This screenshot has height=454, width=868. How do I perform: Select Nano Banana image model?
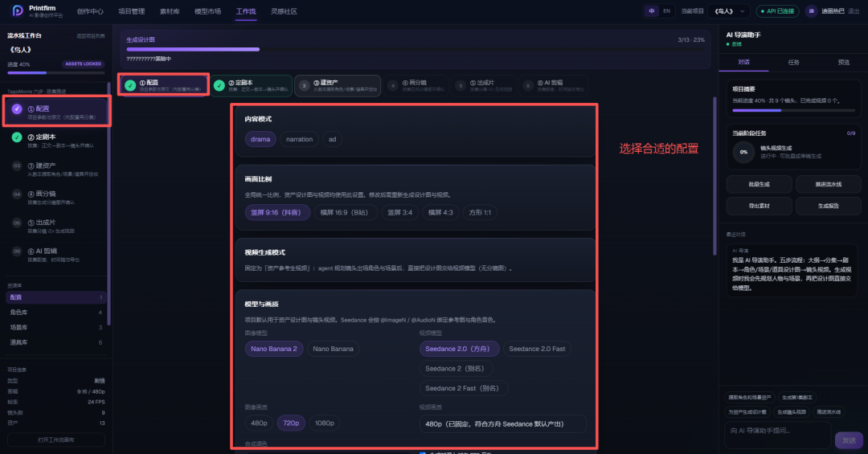333,349
